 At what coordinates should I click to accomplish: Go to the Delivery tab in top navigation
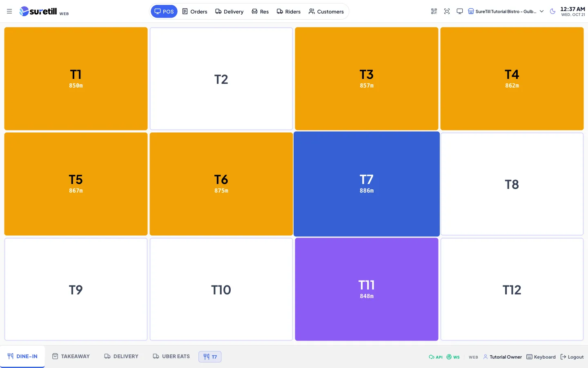coord(229,11)
